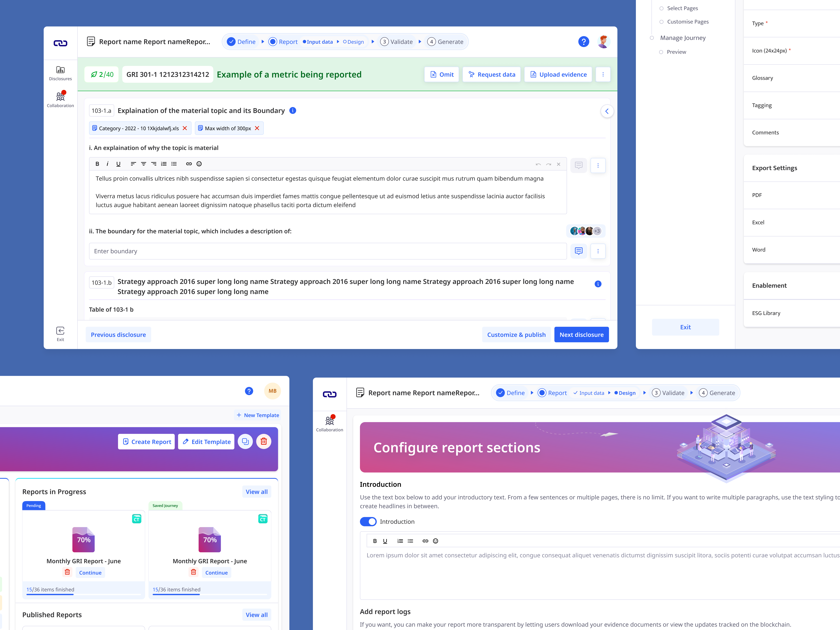The height and width of the screenshot is (630, 840).
Task: Go to the Validate step in the top window
Action: pyautogui.click(x=396, y=42)
